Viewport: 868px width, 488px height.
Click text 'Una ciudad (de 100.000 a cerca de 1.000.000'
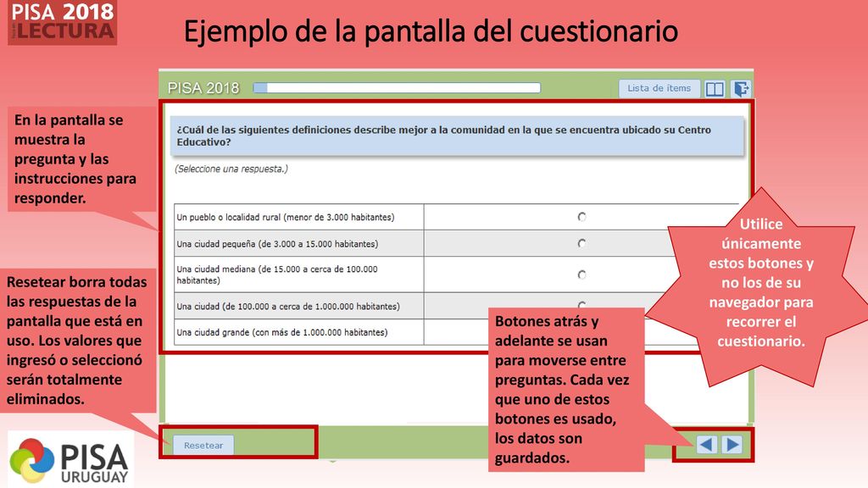pyautogui.click(x=288, y=307)
